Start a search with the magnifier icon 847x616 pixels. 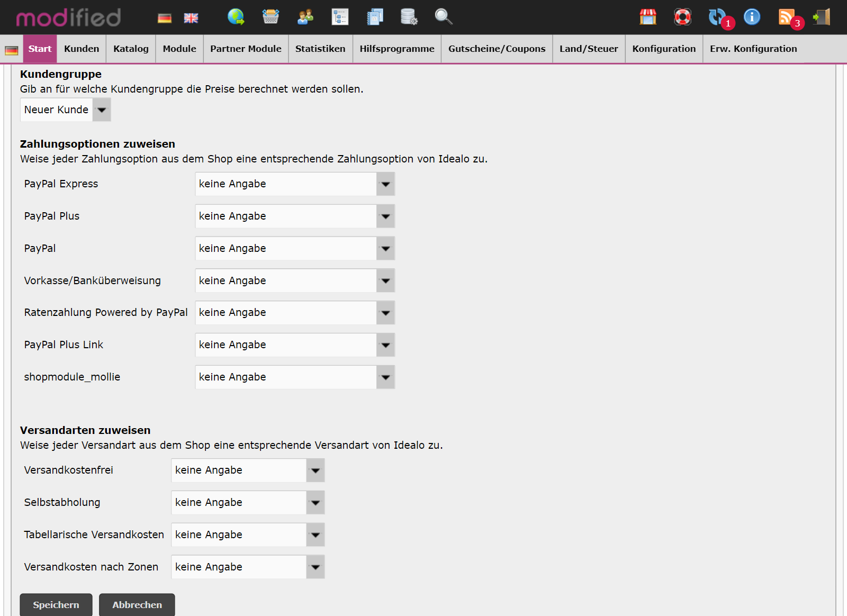(444, 17)
